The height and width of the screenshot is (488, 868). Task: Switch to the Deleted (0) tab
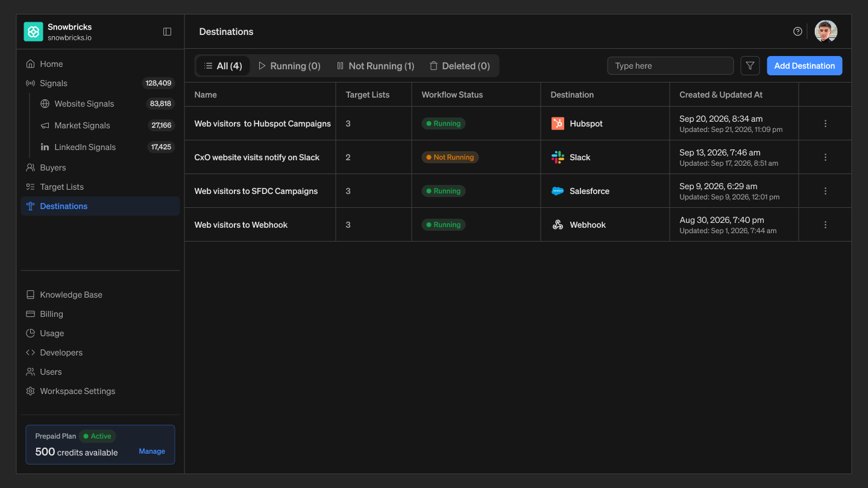459,66
